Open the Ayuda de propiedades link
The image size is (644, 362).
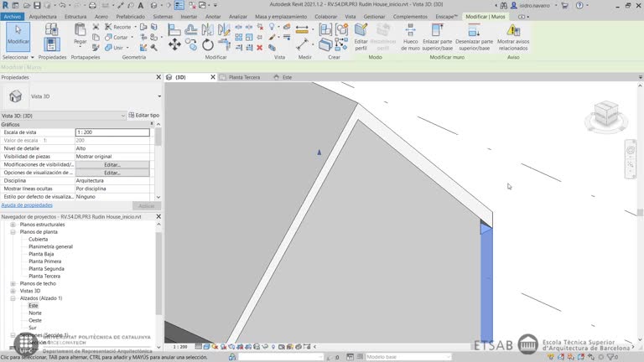click(x=27, y=205)
